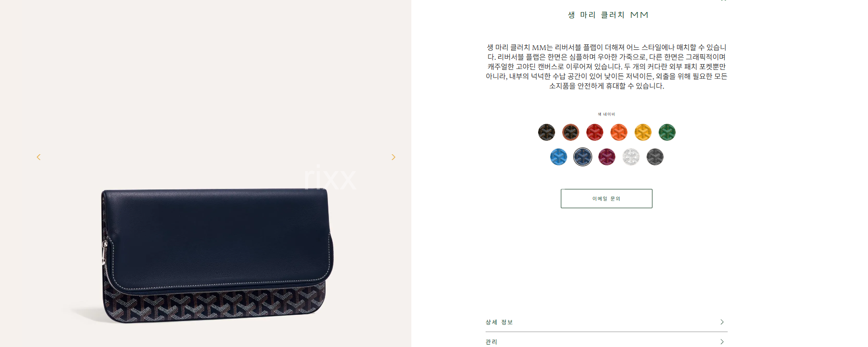Pick the green color swatch

point(667,132)
